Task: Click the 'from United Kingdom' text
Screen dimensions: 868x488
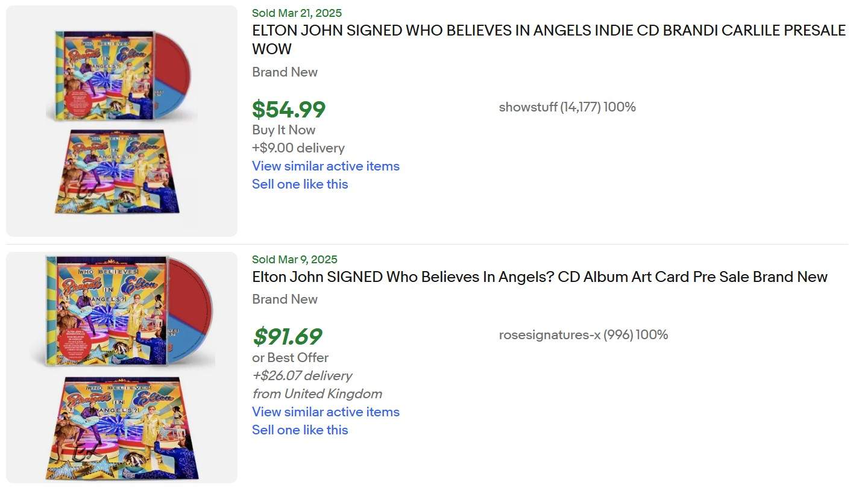Action: coord(317,394)
